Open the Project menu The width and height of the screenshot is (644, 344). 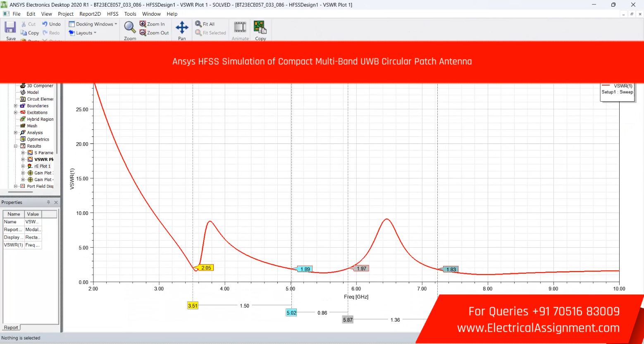tap(66, 14)
